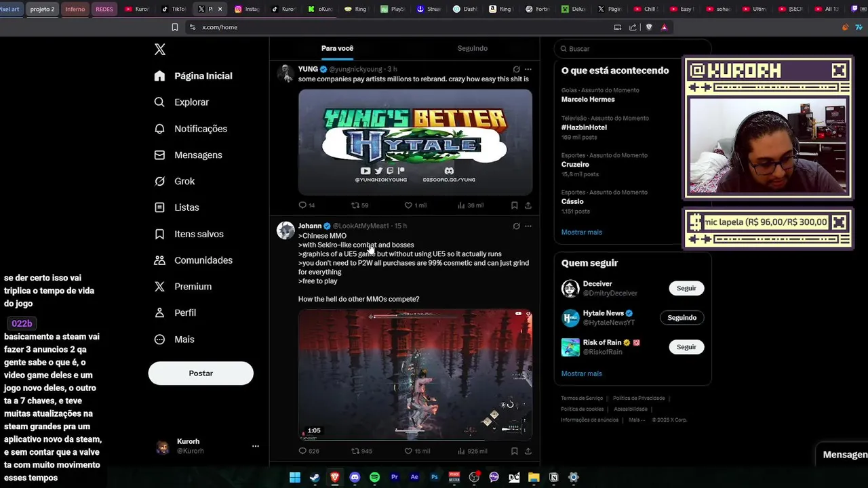Screen dimensions: 868x488
Task: Open the collapsed Mensagens drawer
Action: pos(844,455)
